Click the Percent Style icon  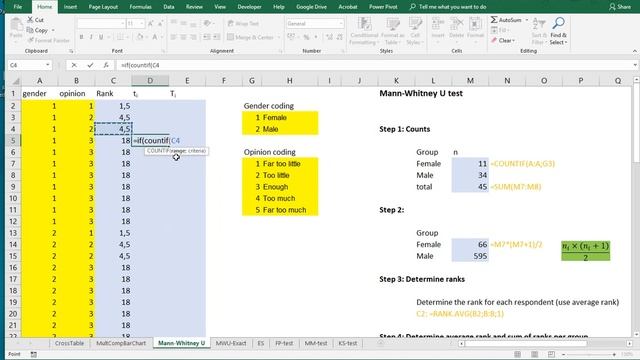click(x=306, y=37)
